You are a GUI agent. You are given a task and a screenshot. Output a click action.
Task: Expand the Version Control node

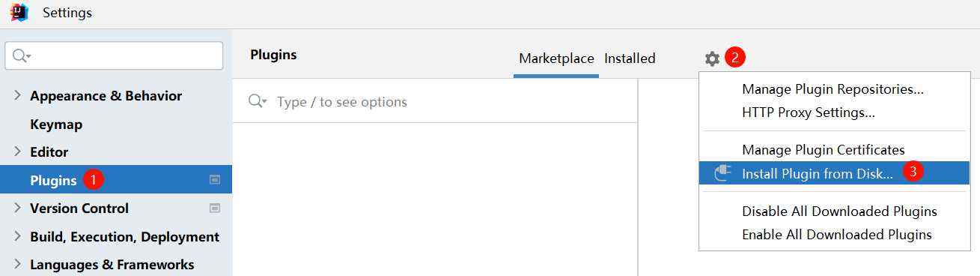coord(18,208)
